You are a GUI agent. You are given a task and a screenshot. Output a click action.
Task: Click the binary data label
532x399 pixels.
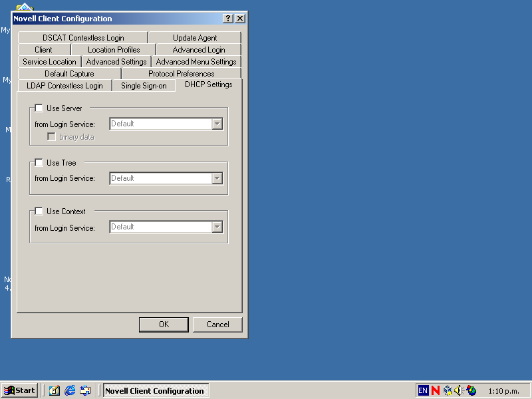click(x=76, y=137)
